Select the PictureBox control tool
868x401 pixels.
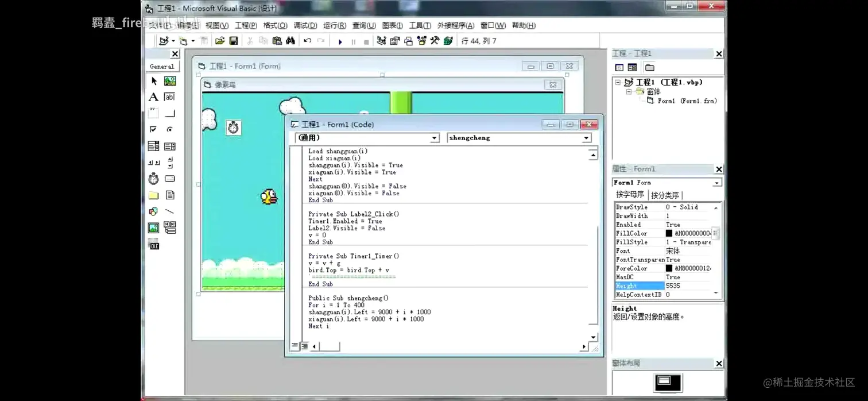[x=170, y=81]
